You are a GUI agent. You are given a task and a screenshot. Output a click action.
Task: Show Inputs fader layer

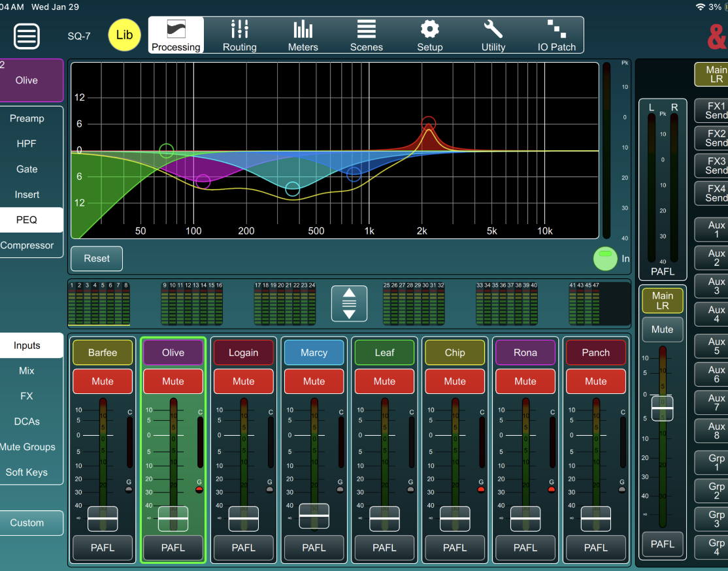tap(27, 346)
